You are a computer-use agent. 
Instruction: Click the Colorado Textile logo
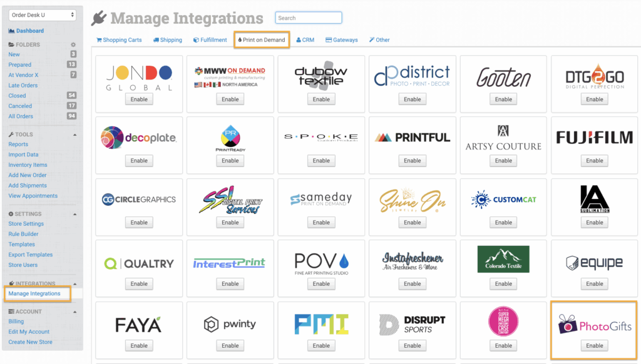(x=503, y=259)
